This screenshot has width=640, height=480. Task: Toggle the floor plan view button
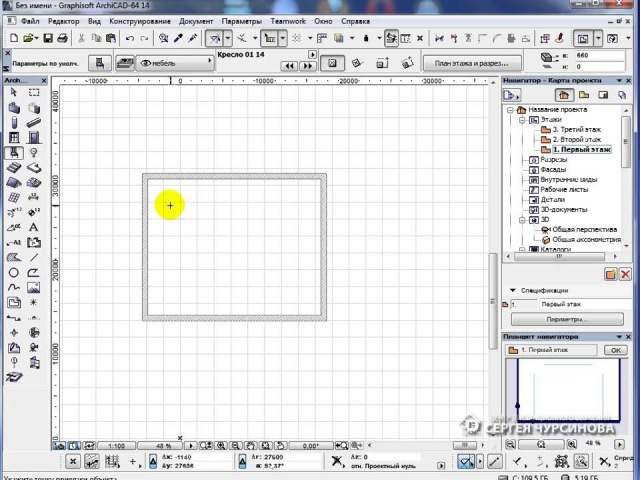pyautogui.click(x=583, y=39)
